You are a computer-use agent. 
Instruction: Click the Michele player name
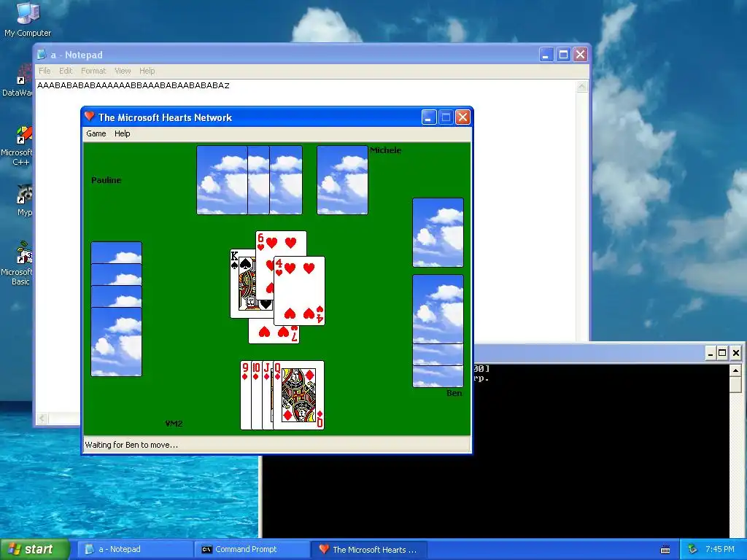pyautogui.click(x=385, y=150)
